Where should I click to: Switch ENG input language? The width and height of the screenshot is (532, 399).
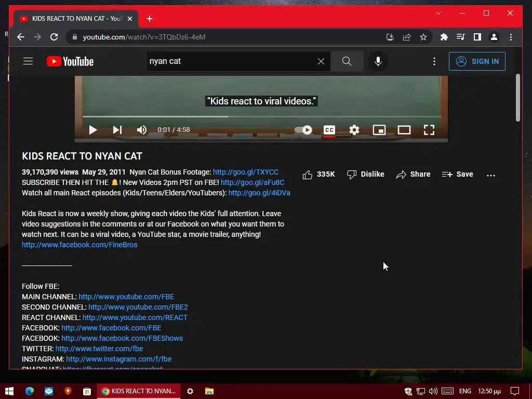click(x=465, y=391)
